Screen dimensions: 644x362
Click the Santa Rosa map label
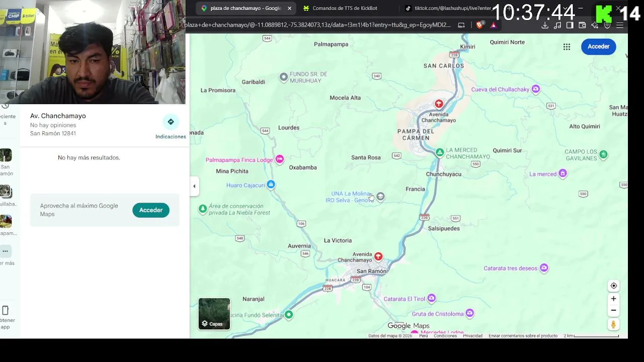coord(366,157)
